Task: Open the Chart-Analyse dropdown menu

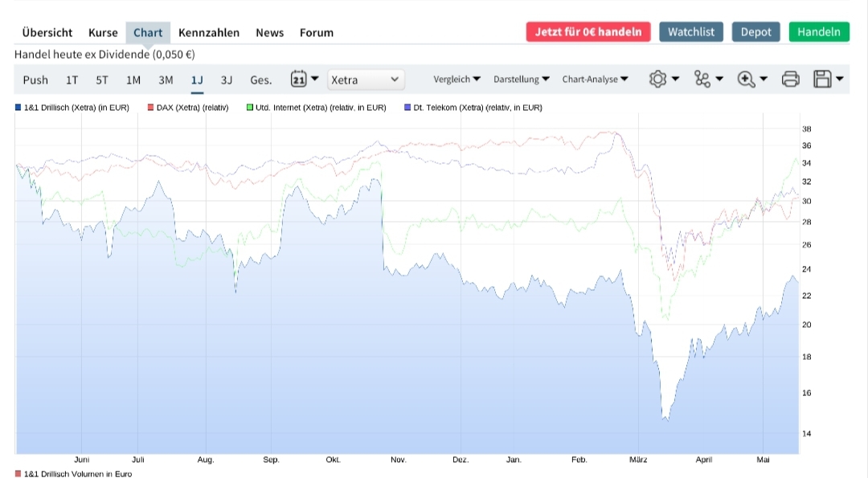Action: pyautogui.click(x=595, y=79)
